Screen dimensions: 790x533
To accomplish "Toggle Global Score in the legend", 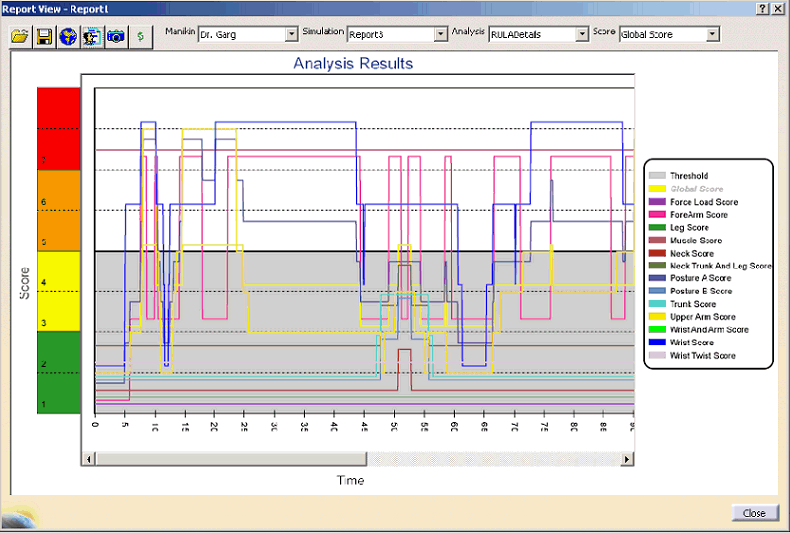I will (697, 189).
